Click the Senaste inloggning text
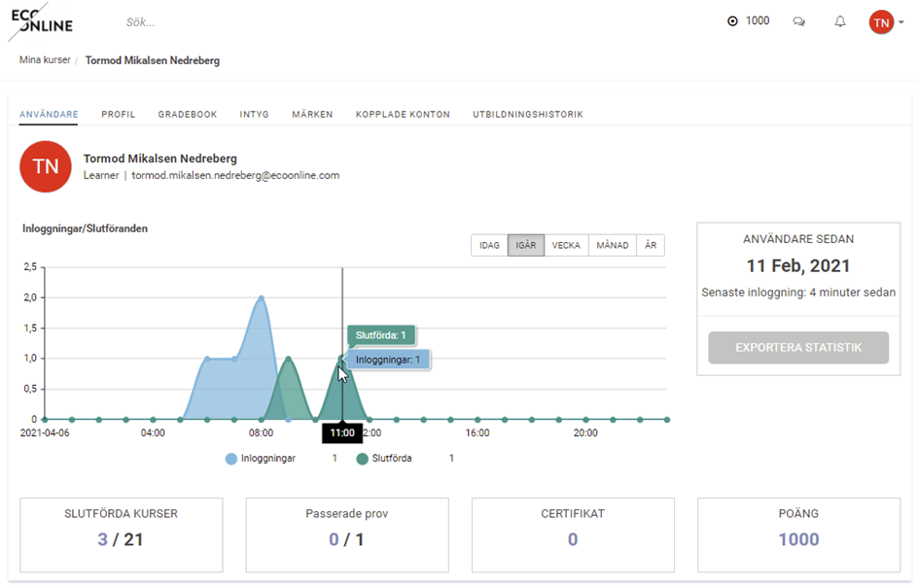 point(798,292)
